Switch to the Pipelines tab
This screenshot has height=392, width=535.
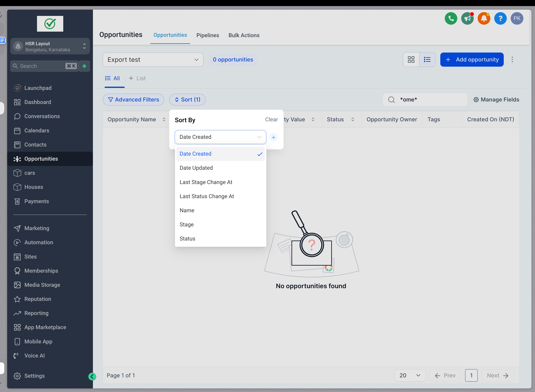click(x=208, y=35)
